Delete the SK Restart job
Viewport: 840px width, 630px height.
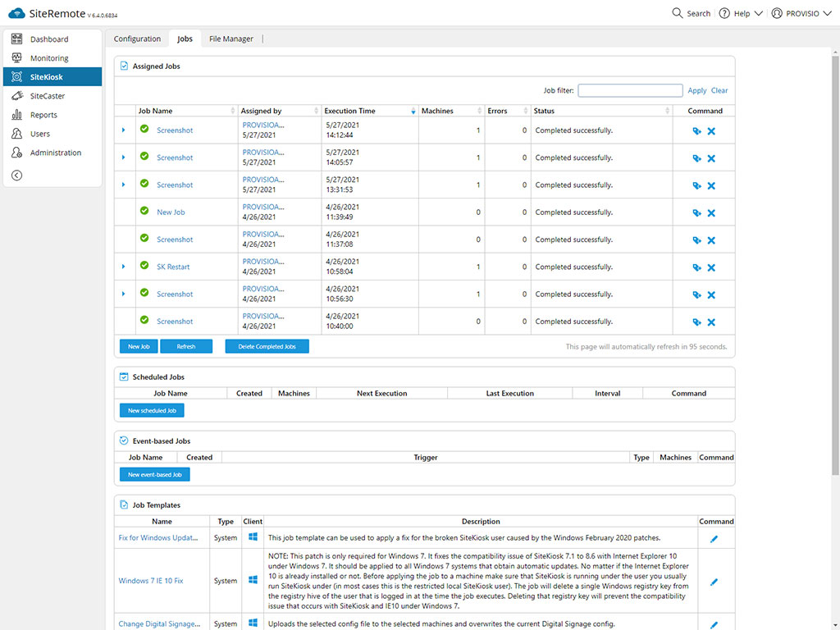(x=711, y=267)
